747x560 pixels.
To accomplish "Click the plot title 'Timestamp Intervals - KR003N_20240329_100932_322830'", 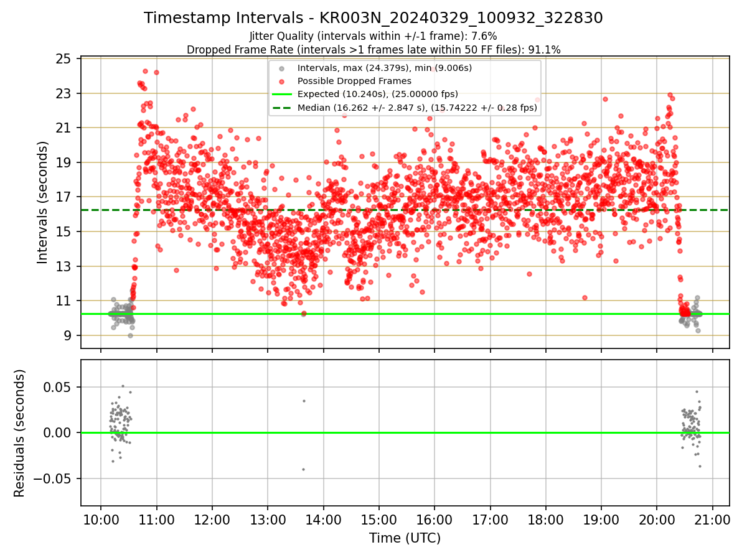I will (x=374, y=18).
